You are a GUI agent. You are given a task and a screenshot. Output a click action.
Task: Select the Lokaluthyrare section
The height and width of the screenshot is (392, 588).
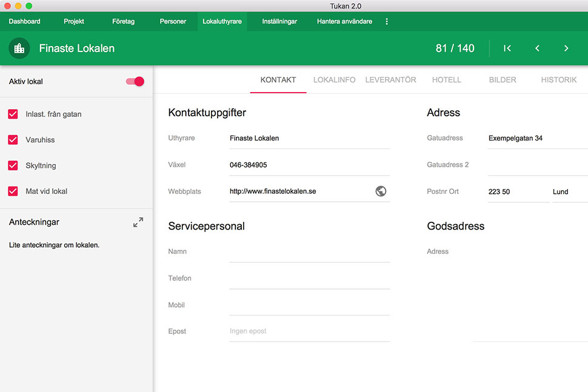[x=222, y=21]
